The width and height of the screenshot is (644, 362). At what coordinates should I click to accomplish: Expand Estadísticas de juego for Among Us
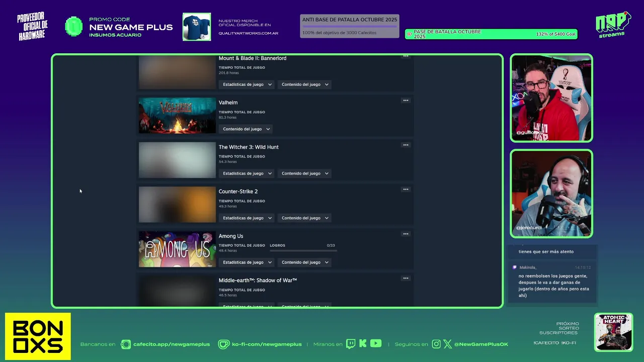click(247, 262)
